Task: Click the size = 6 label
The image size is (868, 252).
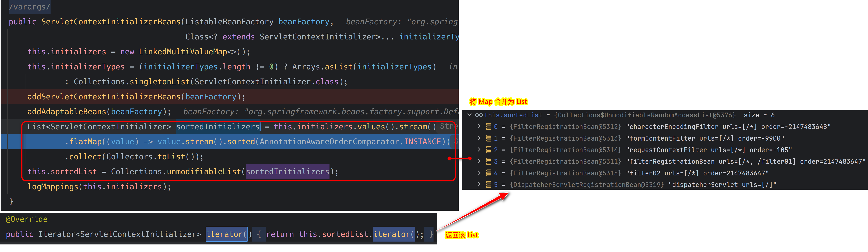Action: (x=759, y=115)
